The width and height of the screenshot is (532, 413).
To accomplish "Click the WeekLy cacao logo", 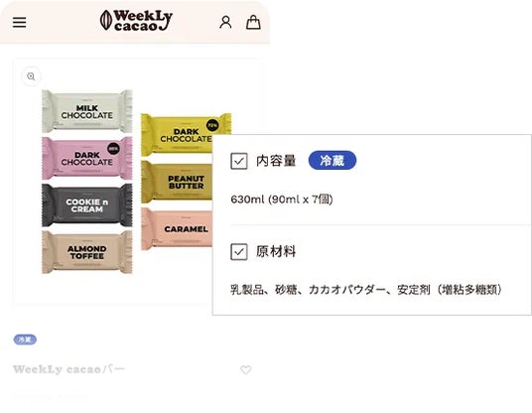I will pos(136,21).
